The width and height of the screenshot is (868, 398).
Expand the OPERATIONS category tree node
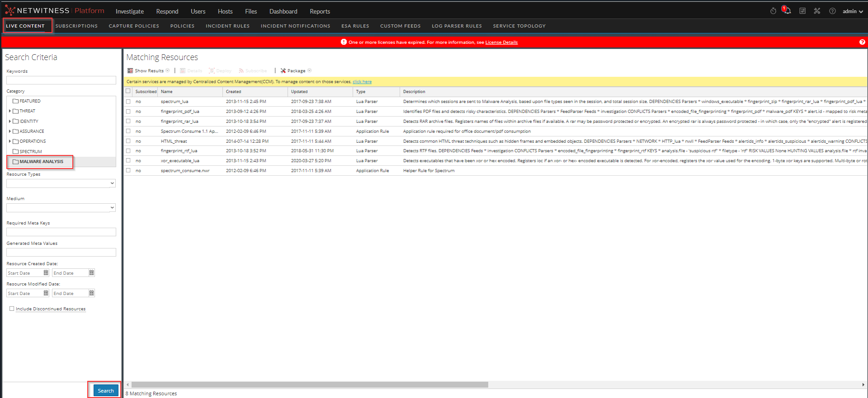[9, 141]
